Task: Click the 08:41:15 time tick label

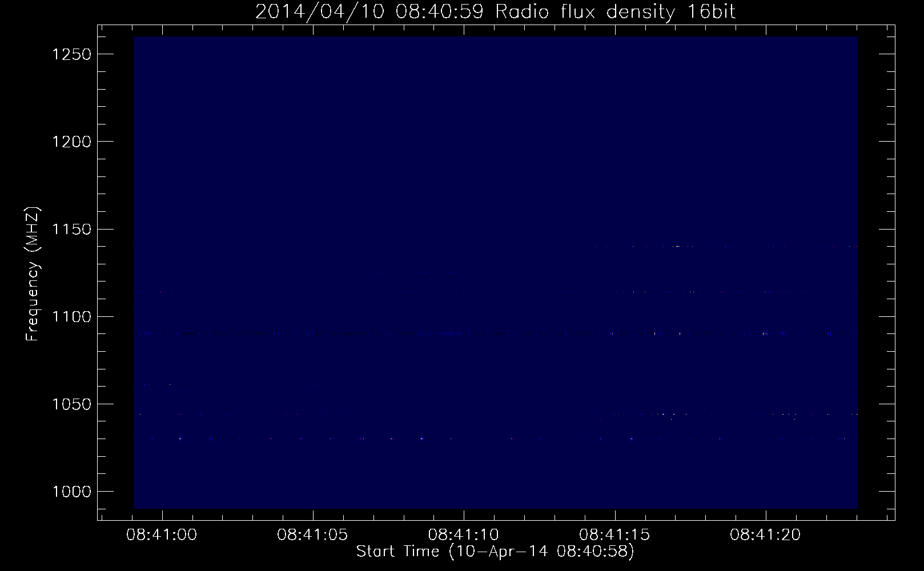Action: (614, 535)
